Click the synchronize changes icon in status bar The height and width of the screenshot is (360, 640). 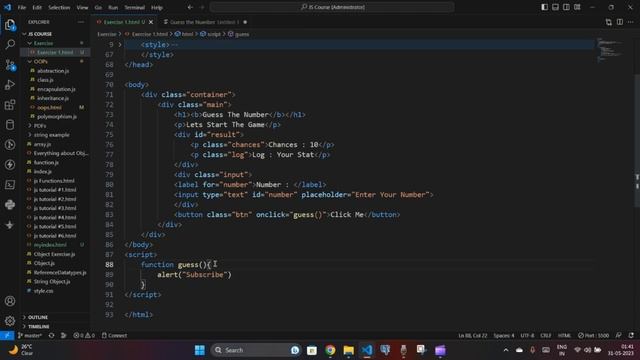coord(51,336)
